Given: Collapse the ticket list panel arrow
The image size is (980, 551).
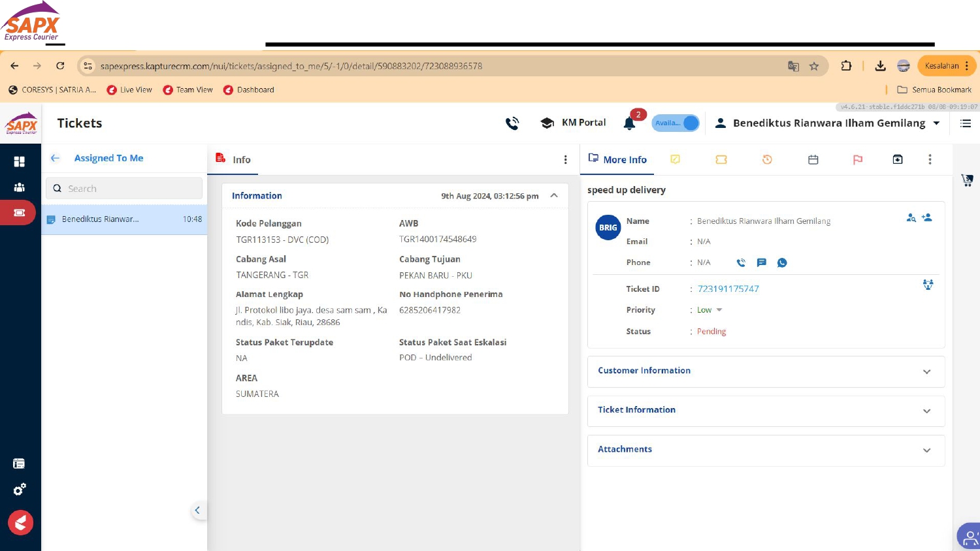Looking at the screenshot, I should [197, 511].
